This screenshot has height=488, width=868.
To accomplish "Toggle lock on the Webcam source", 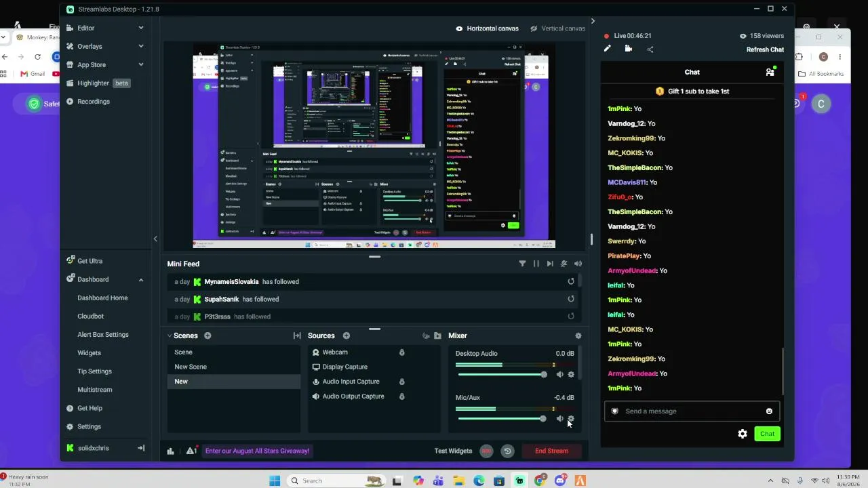I will pos(401,352).
